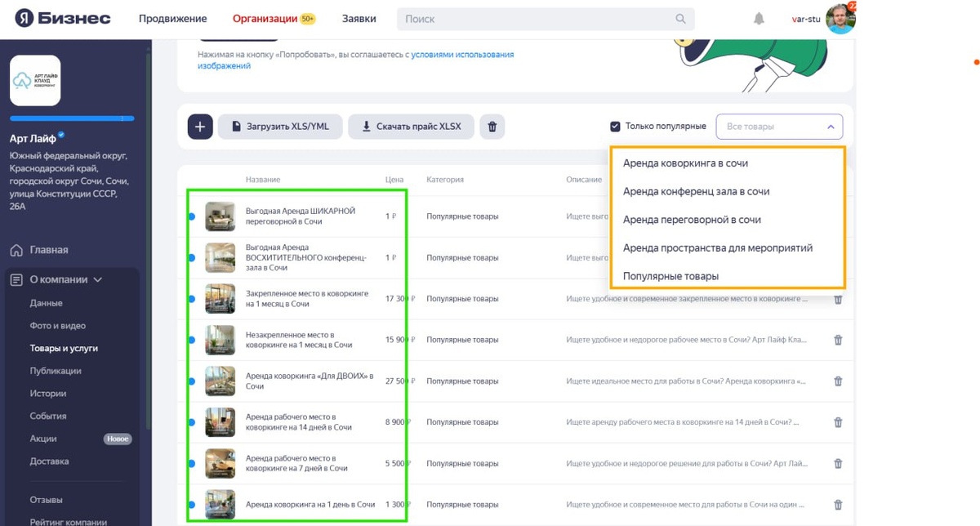Image resolution: width=980 pixels, height=526 pixels.
Task: Click thumbnail of Закрепленное место product
Action: point(220,299)
